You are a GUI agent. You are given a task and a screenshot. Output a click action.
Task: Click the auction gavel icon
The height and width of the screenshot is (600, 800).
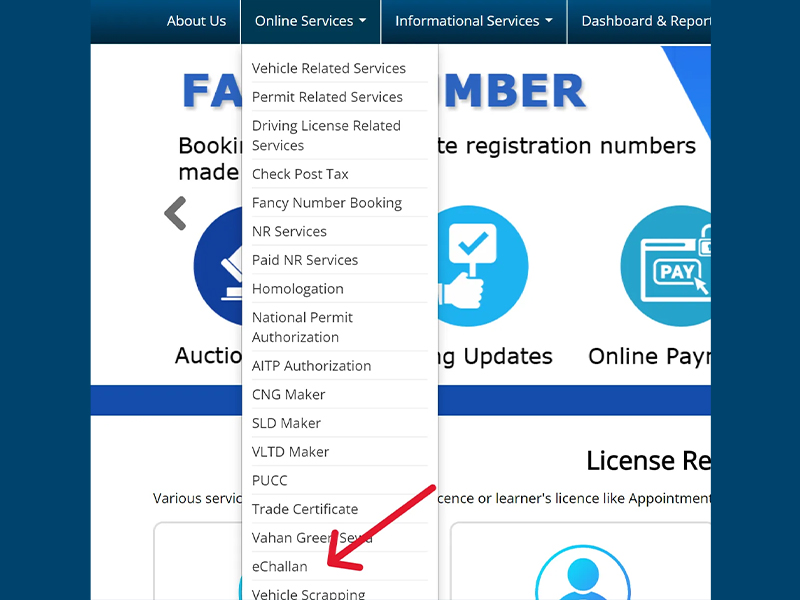click(222, 265)
